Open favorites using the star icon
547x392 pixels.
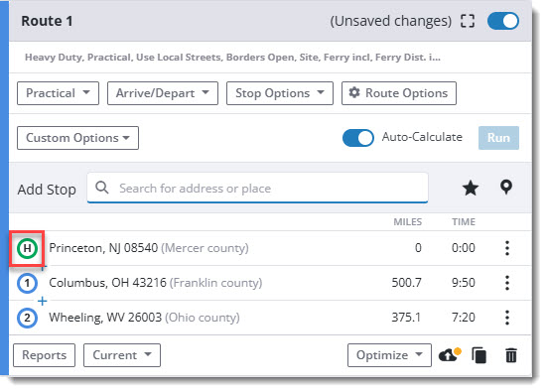click(471, 188)
